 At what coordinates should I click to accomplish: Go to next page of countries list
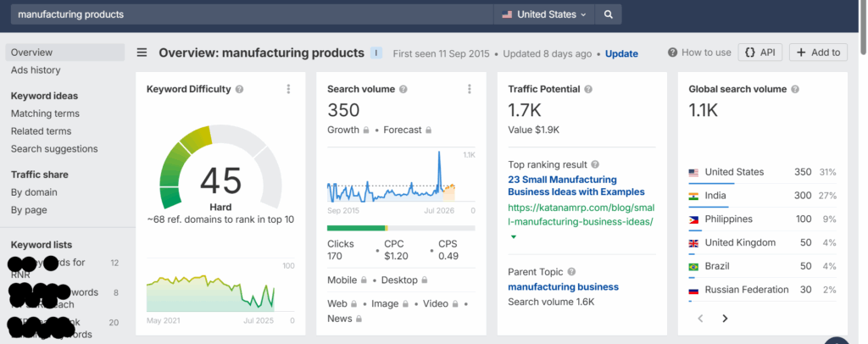coord(725,319)
